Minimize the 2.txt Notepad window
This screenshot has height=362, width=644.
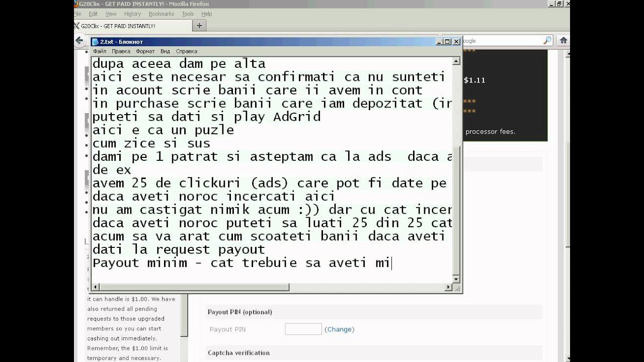[439, 42]
